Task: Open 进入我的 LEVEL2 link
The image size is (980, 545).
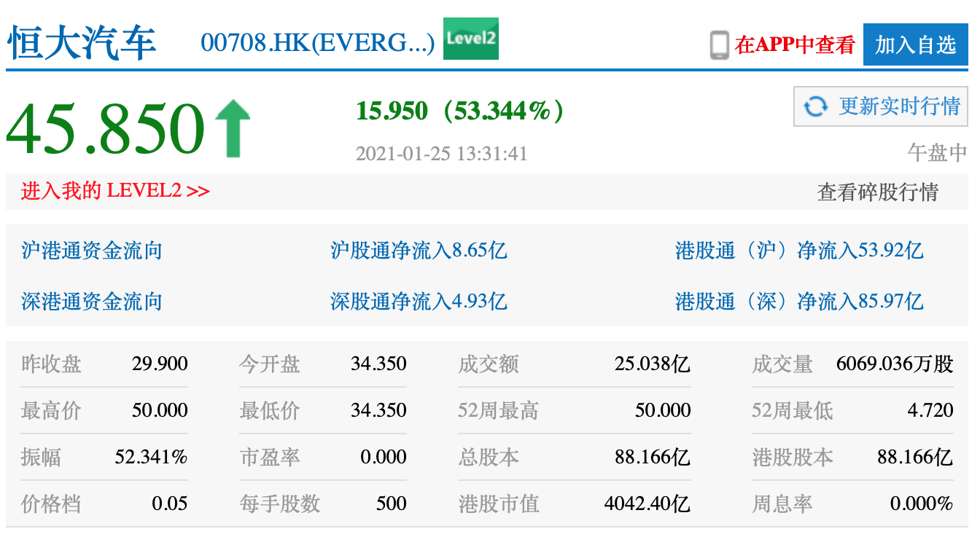Action: (x=115, y=192)
